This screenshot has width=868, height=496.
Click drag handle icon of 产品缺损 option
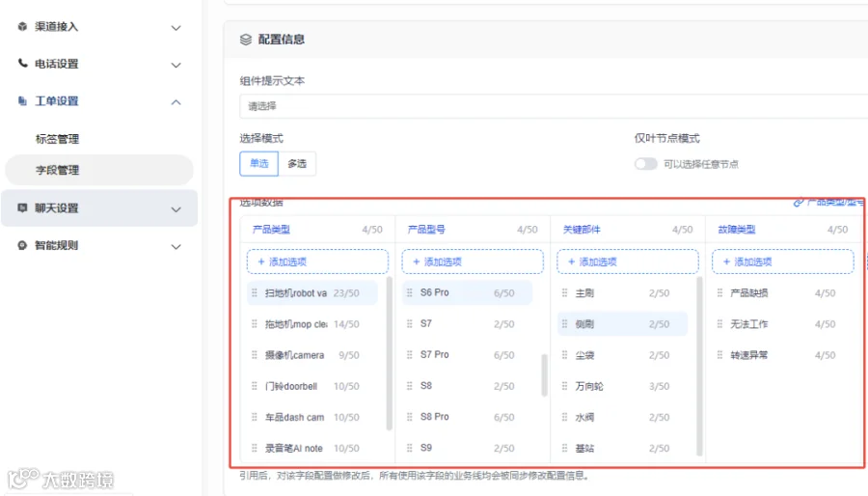tap(719, 292)
